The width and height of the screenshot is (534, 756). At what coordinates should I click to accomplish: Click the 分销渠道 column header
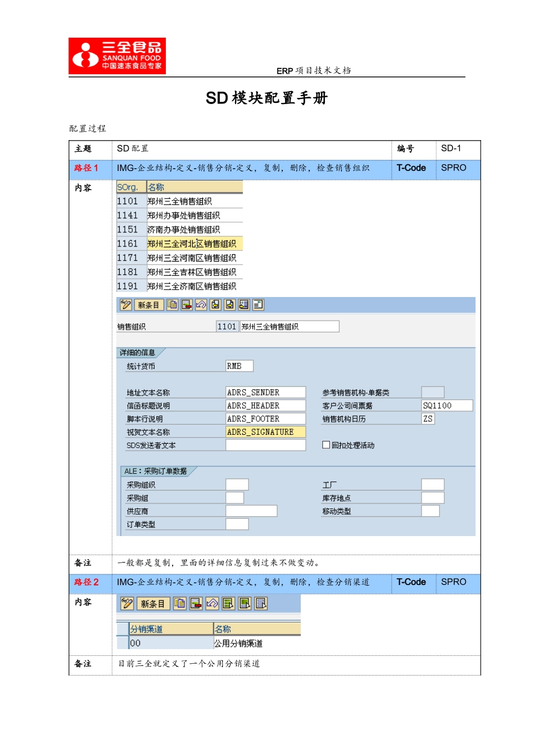(x=171, y=629)
